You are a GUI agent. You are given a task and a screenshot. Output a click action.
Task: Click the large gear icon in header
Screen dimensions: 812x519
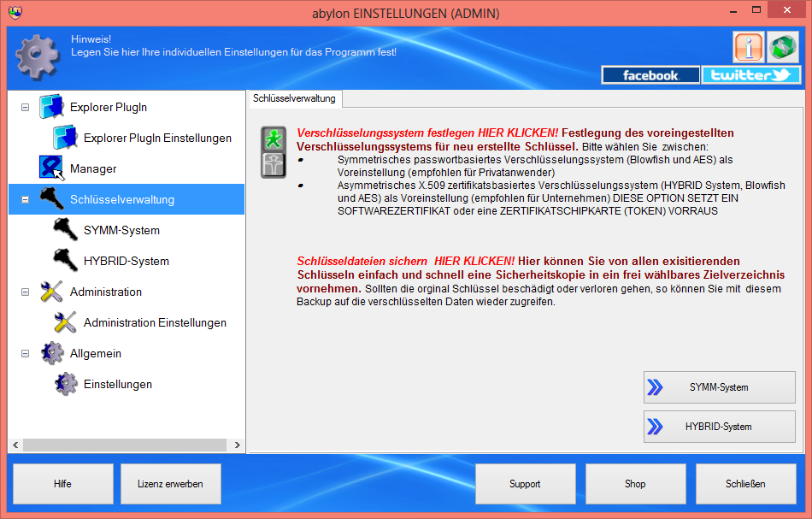click(38, 56)
